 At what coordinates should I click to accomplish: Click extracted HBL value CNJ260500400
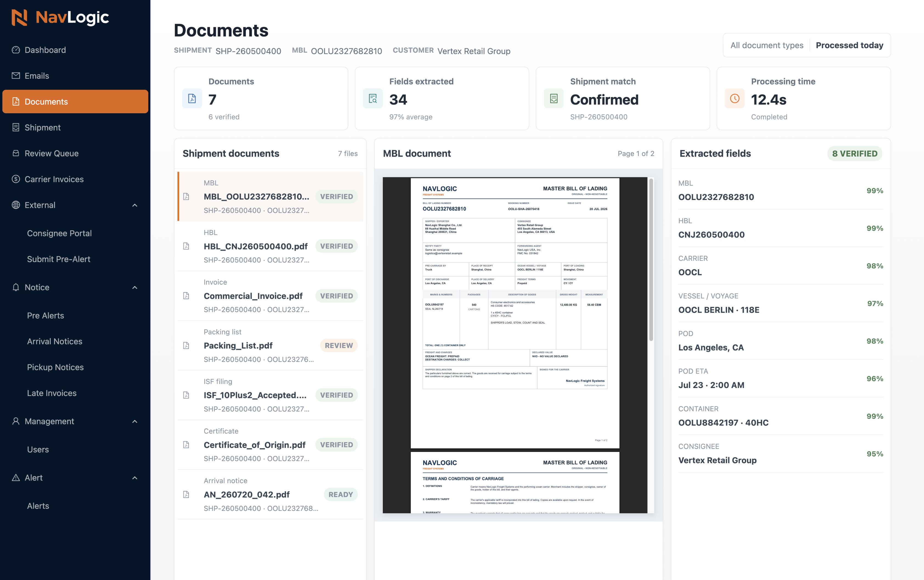point(711,234)
